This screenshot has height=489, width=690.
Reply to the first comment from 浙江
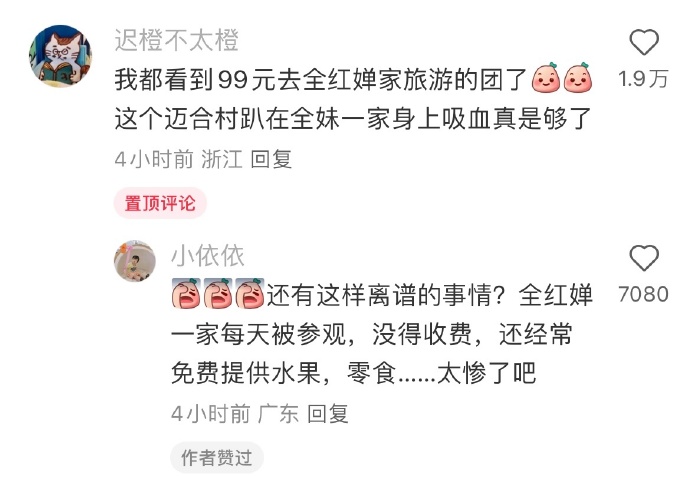(x=271, y=159)
